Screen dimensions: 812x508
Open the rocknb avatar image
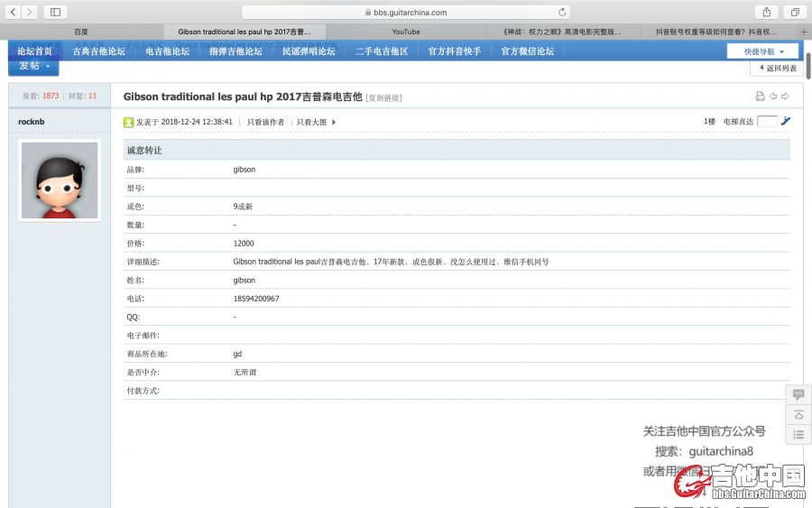60,180
